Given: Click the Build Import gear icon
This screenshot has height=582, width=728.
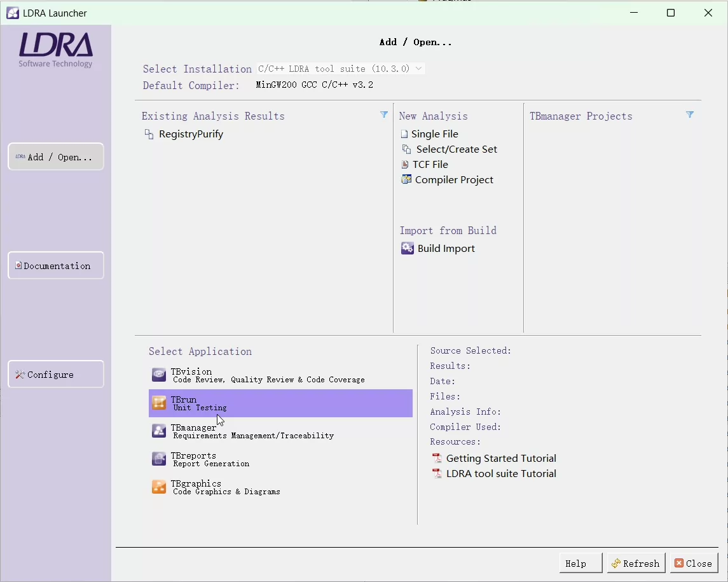Looking at the screenshot, I should pos(407,249).
